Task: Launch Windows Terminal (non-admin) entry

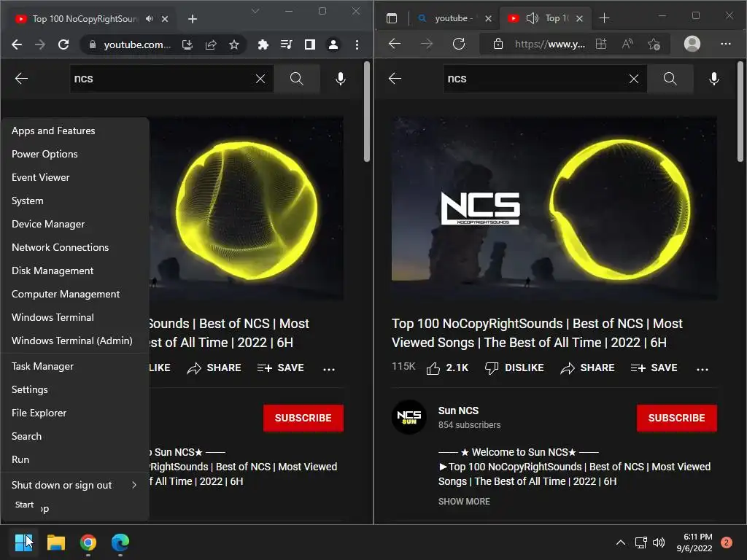Action: tap(75, 317)
